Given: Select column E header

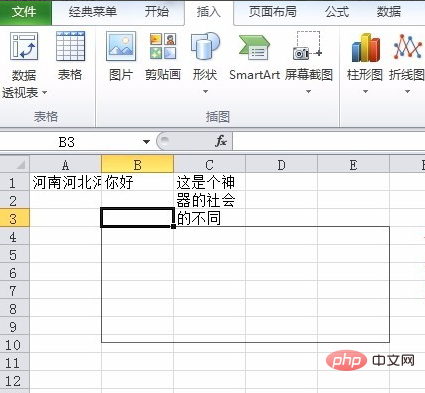Looking at the screenshot, I should [353, 164].
